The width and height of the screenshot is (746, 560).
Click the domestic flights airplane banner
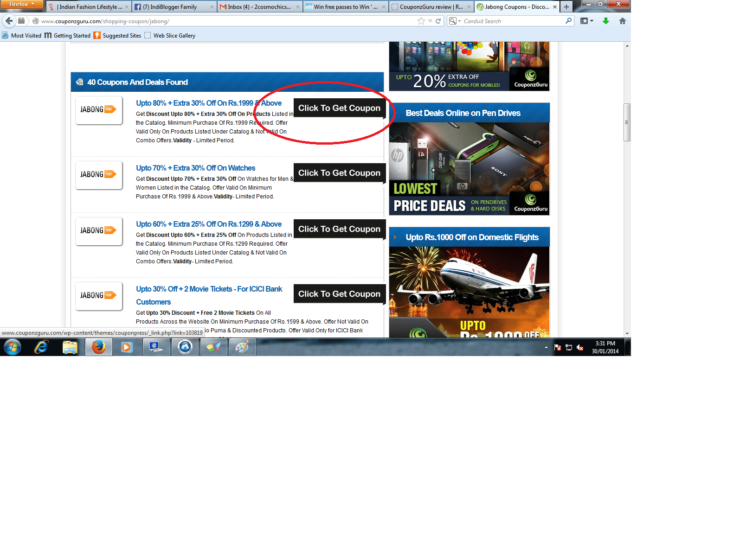click(469, 292)
